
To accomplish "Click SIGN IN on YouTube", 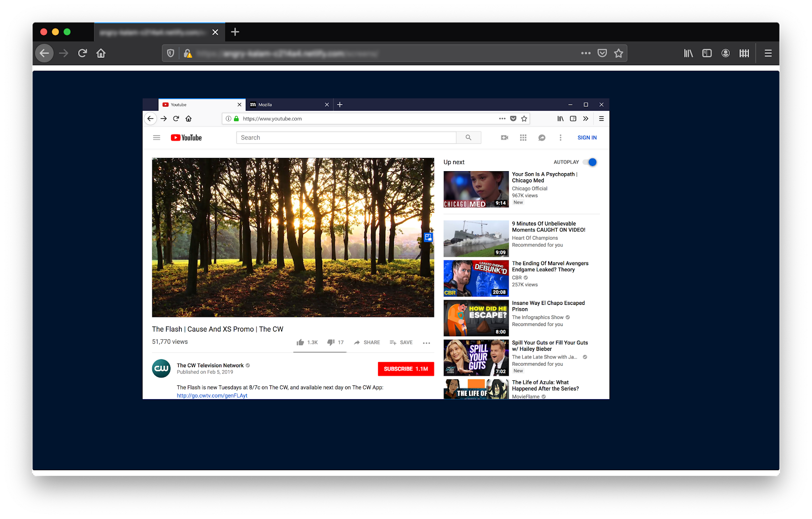I will (587, 138).
